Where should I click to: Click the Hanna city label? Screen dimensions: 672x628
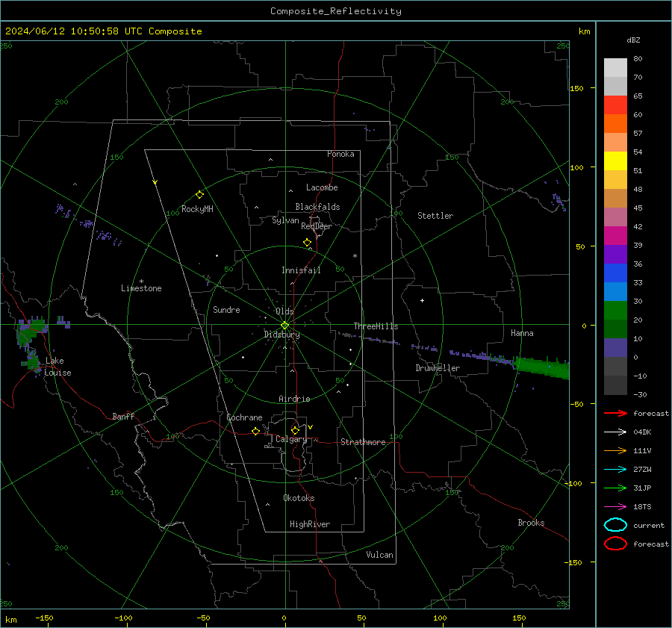[522, 333]
